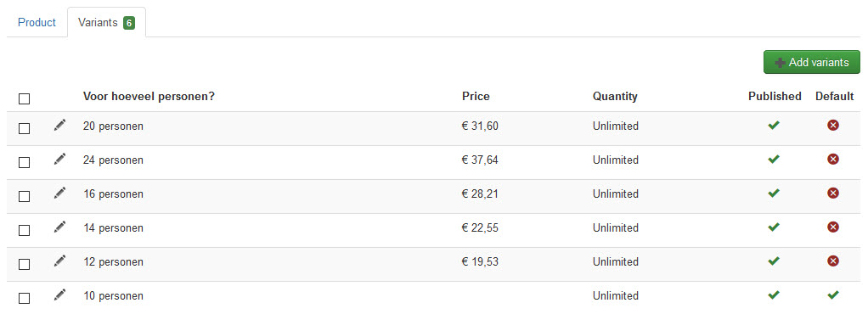Click the 14 personen variant name

coord(113,228)
